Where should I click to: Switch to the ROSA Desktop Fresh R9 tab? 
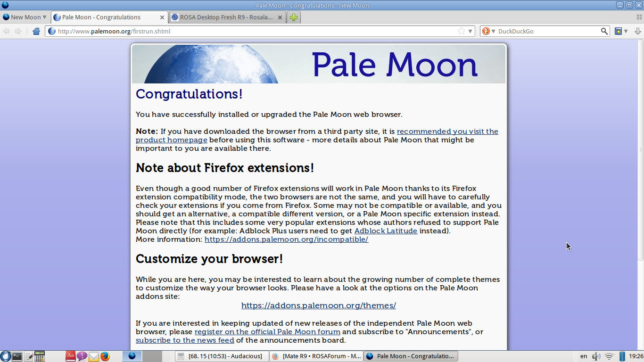[227, 17]
